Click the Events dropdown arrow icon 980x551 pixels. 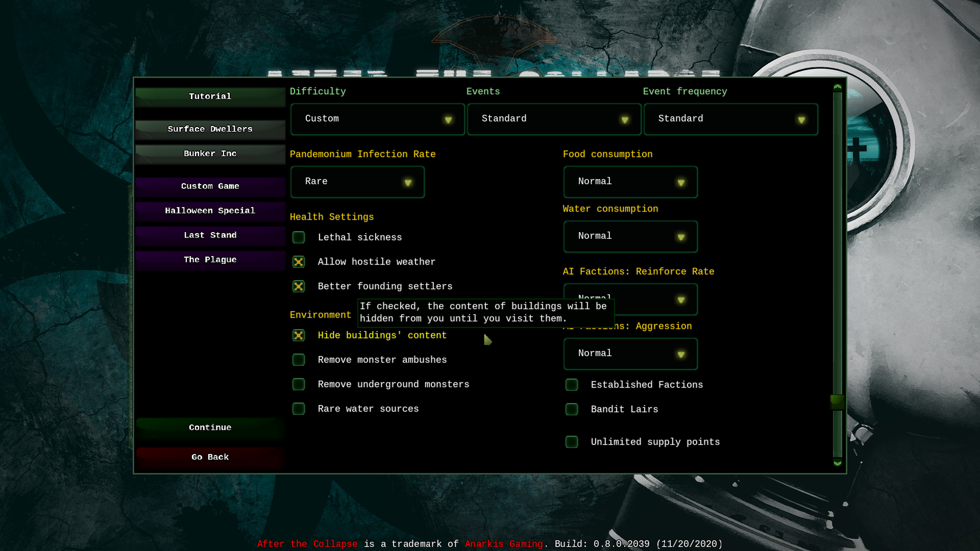(x=625, y=120)
